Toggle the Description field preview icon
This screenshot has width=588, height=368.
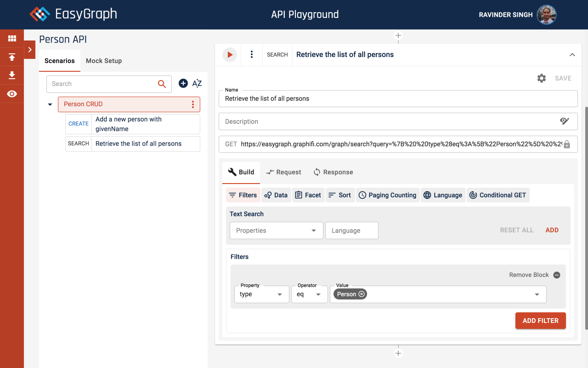click(x=564, y=121)
